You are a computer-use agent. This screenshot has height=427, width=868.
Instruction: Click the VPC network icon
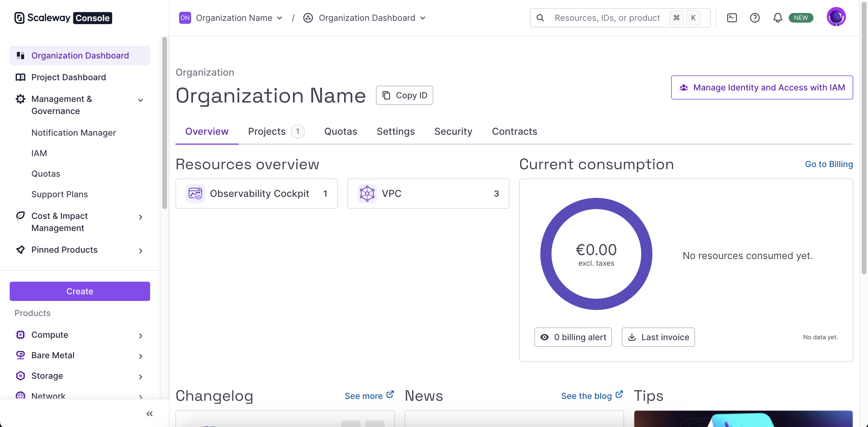(367, 194)
